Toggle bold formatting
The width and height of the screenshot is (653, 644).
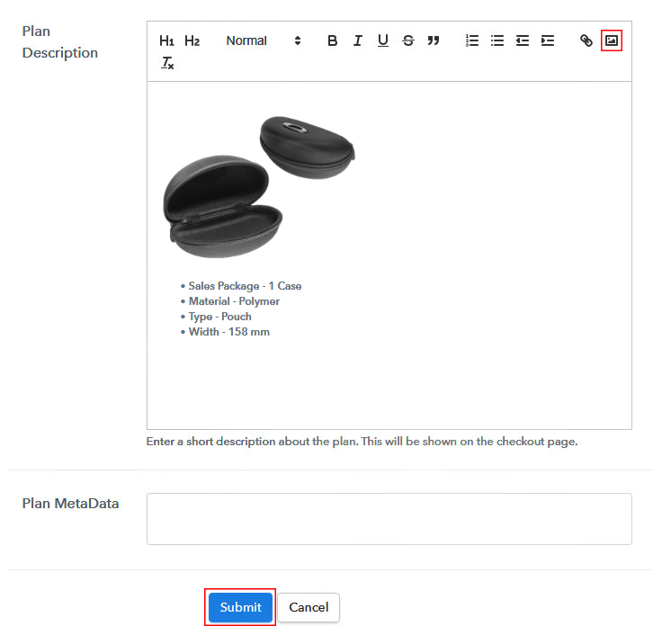pos(332,40)
